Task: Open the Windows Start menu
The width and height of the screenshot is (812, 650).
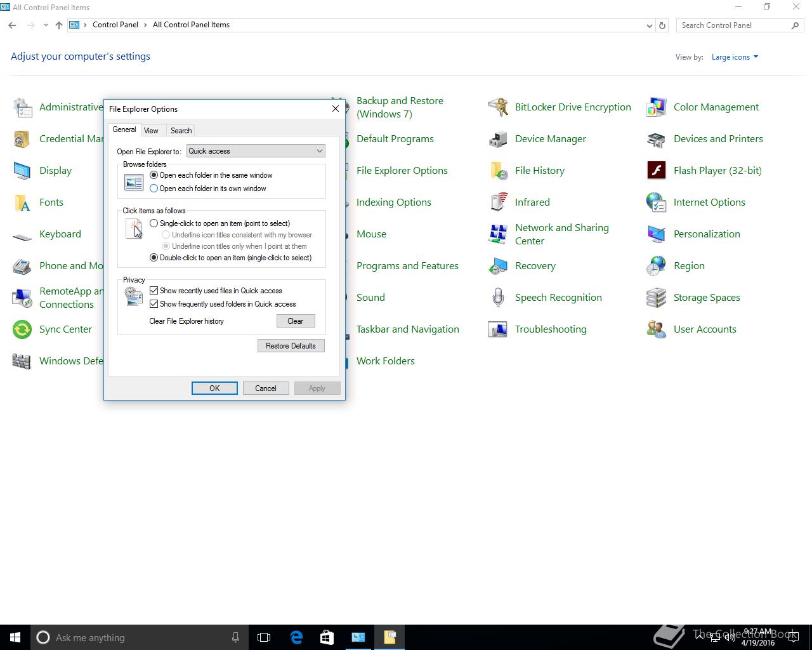Action: 15,637
